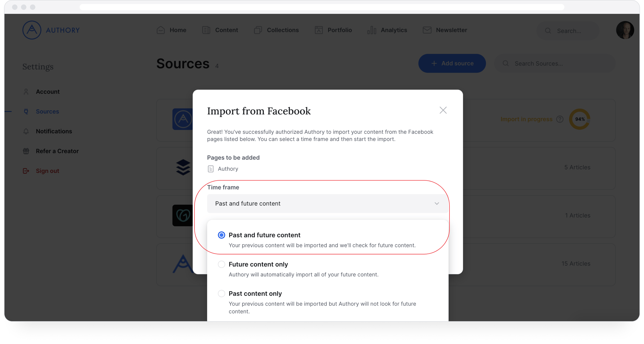Click the Add source button
644x344 pixels.
pyautogui.click(x=452, y=63)
